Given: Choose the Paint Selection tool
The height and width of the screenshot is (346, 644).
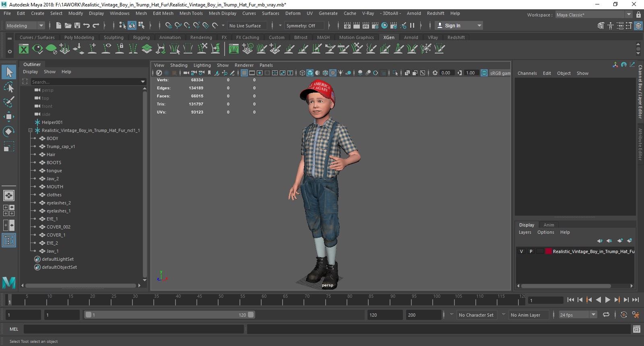Looking at the screenshot, I should coord(9,102).
